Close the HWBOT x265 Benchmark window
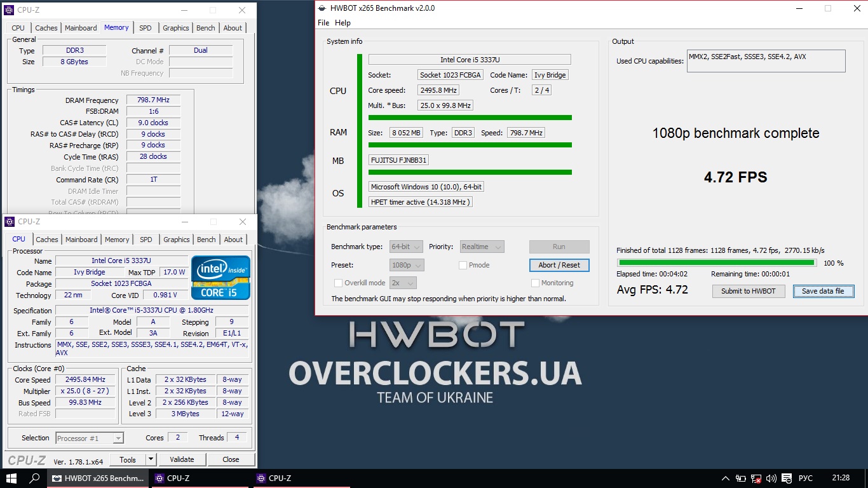 click(856, 9)
